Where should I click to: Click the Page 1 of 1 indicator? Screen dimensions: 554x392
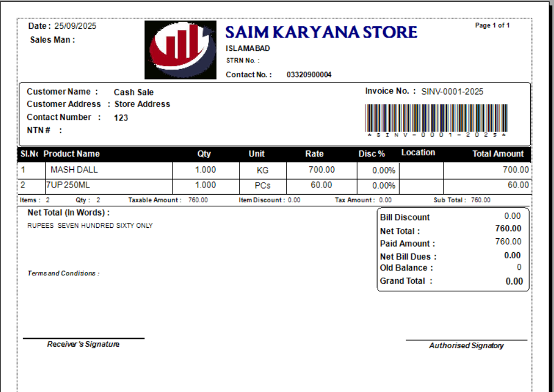[492, 25]
